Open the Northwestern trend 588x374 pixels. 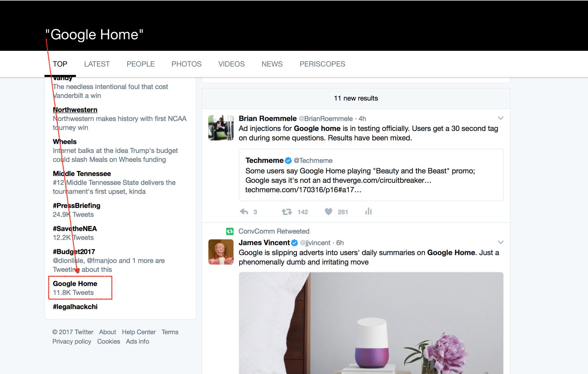pos(75,110)
